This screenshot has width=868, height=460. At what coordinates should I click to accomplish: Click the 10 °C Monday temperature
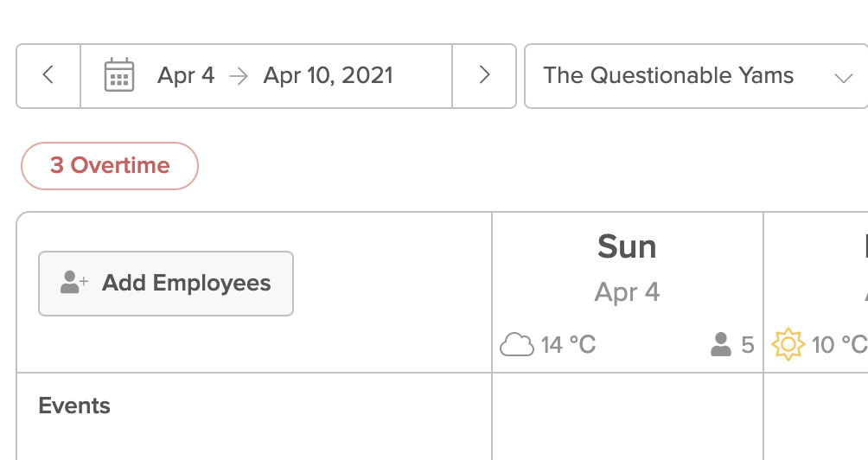click(839, 345)
